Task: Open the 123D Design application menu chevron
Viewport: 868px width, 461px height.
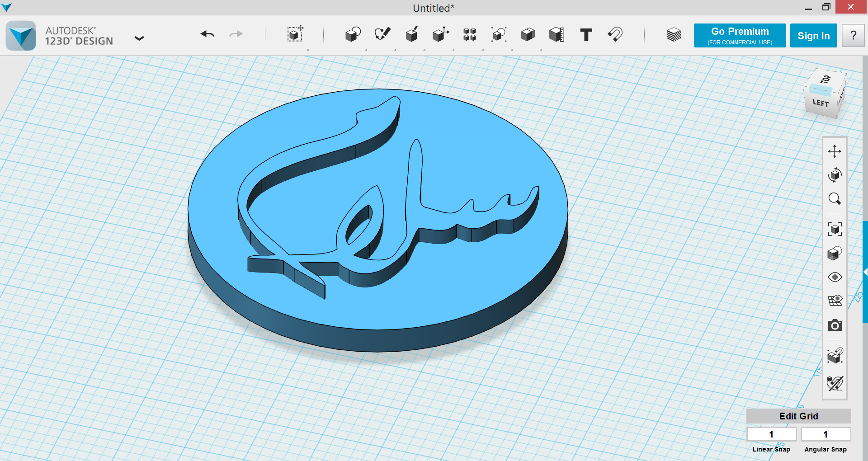Action: (x=139, y=38)
